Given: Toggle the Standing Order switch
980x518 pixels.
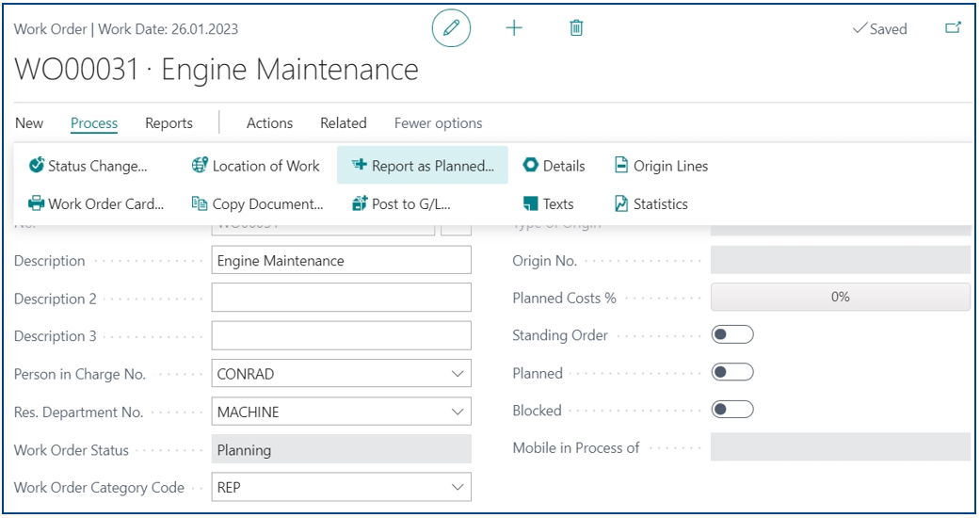Looking at the screenshot, I should [x=732, y=334].
